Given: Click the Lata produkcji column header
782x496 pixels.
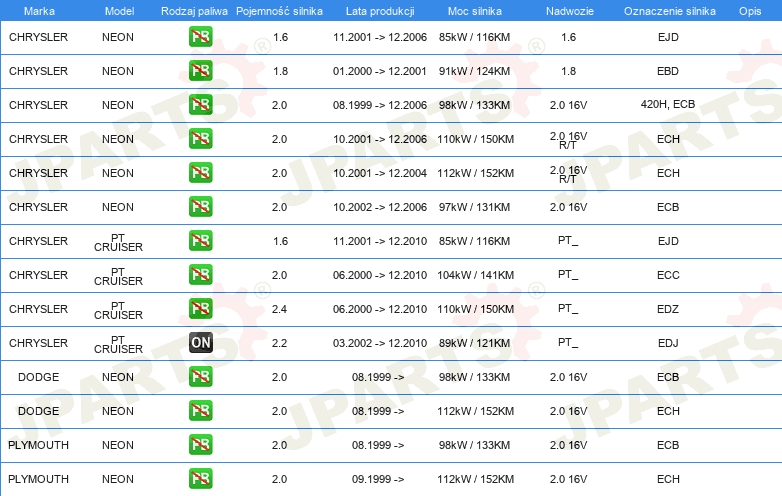Looking at the screenshot, I should point(378,10).
